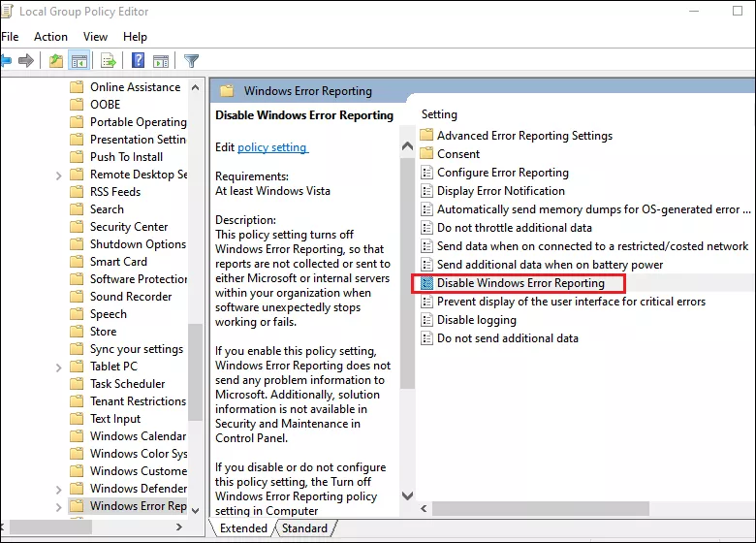Select the Disable Windows Error Reporting setting
Image resolution: width=756 pixels, height=543 pixels.
click(x=519, y=283)
